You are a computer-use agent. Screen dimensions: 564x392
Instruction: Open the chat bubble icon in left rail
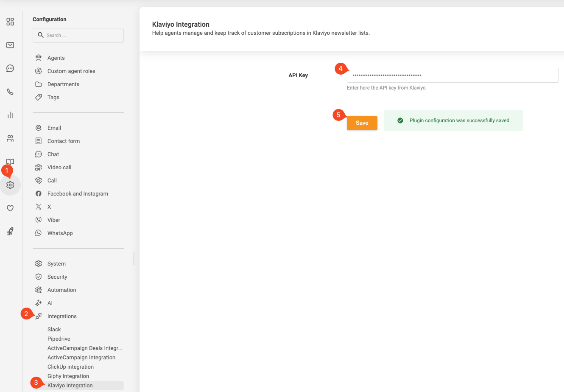coord(10,68)
